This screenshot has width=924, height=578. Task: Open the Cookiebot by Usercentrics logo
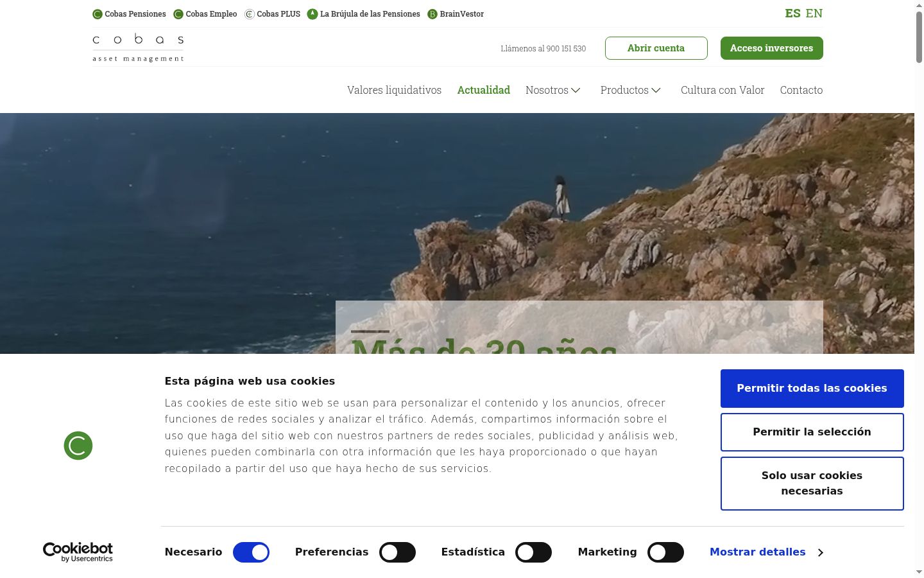tap(78, 552)
